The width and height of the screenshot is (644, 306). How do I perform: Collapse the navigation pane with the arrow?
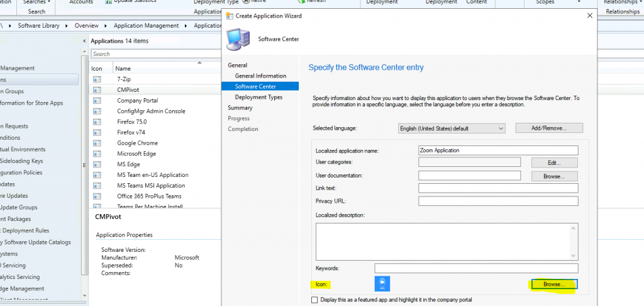[x=84, y=41]
